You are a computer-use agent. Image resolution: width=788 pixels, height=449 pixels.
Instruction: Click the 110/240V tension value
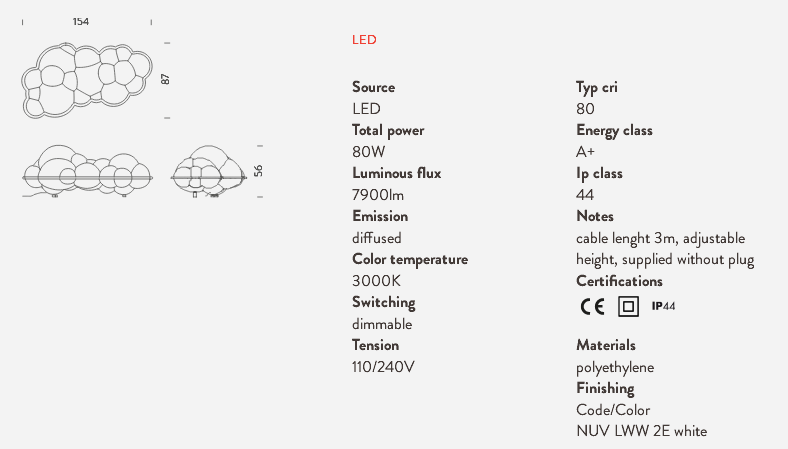coord(383,367)
